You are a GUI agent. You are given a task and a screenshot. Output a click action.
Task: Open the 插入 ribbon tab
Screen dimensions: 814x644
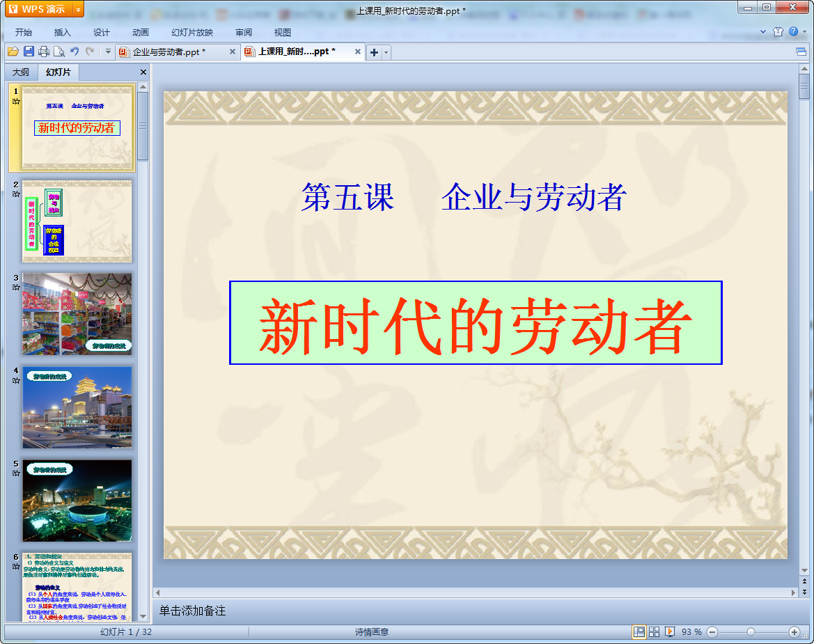[x=62, y=32]
